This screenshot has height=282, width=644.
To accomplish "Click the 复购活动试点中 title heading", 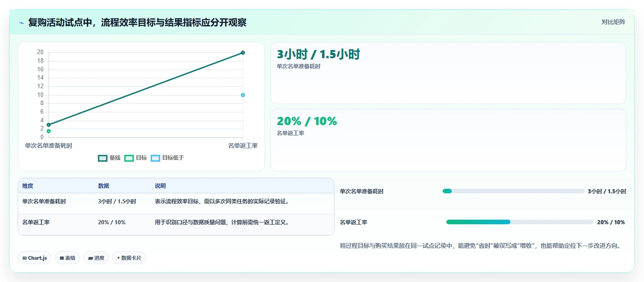I will click(137, 22).
